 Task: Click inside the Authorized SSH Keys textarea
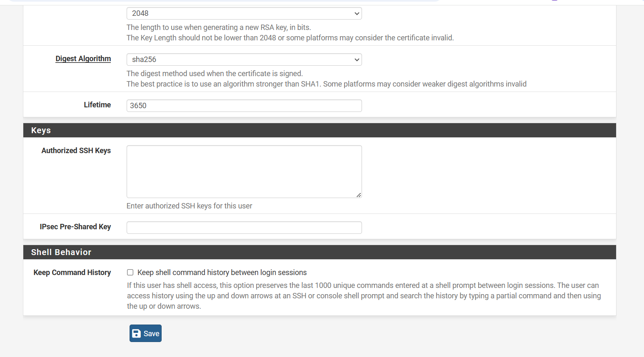click(244, 171)
